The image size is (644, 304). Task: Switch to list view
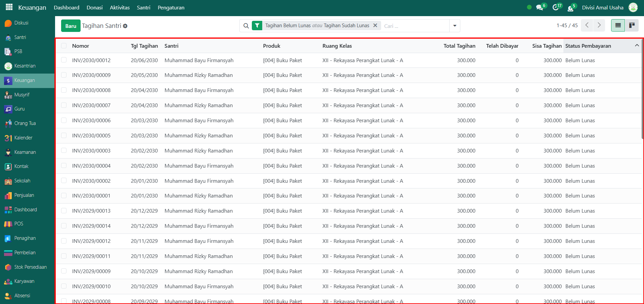click(x=618, y=25)
